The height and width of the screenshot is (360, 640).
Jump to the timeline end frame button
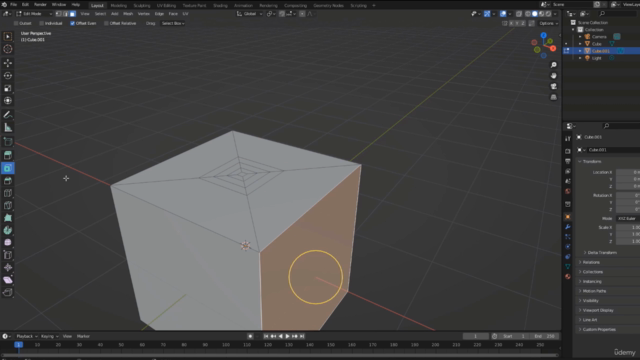click(302, 336)
